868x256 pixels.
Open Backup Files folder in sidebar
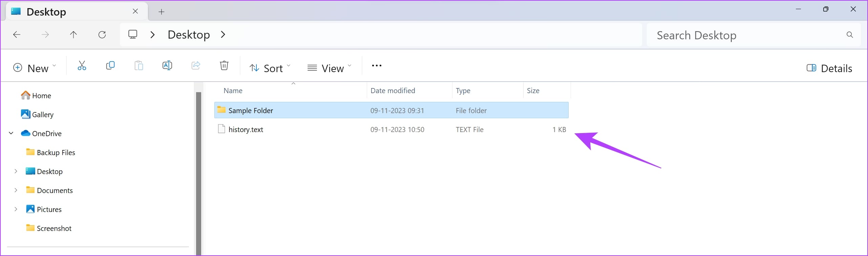coord(51,152)
